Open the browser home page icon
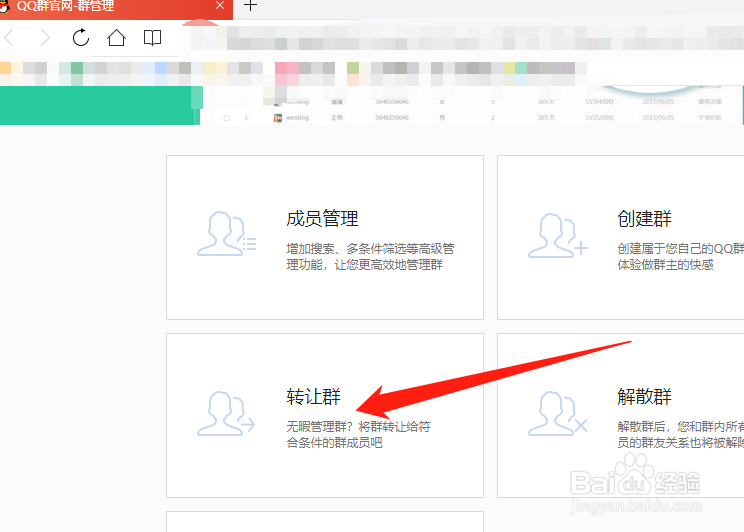 point(116,37)
